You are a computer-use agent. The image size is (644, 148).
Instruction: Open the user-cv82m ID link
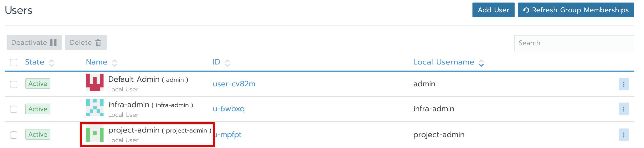234,84
